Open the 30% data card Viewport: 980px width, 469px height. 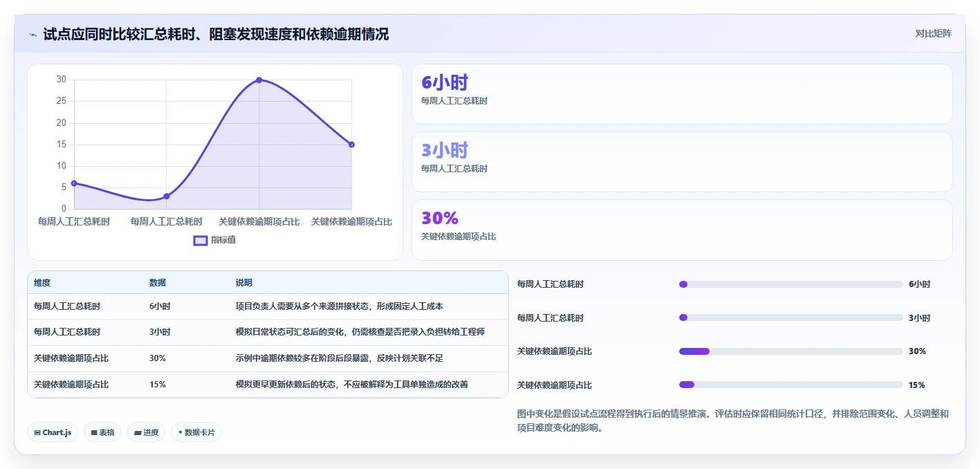coord(682,230)
